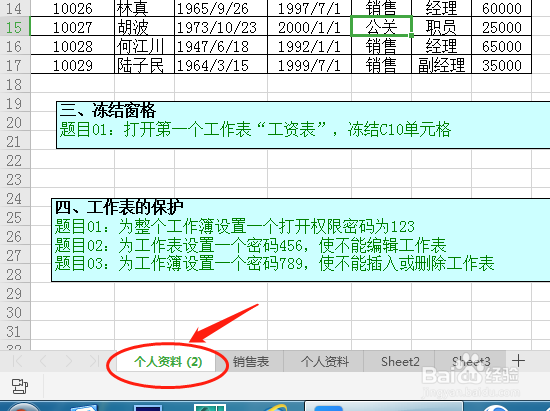Click the line about password 456
The image size is (550, 411).
250,245
